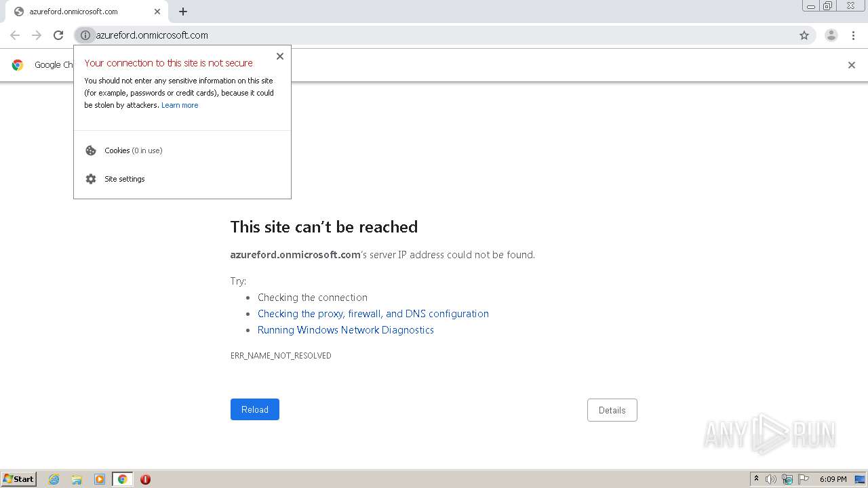This screenshot has width=868, height=488.
Task: Click the Show desktop tray button
Action: point(861,479)
